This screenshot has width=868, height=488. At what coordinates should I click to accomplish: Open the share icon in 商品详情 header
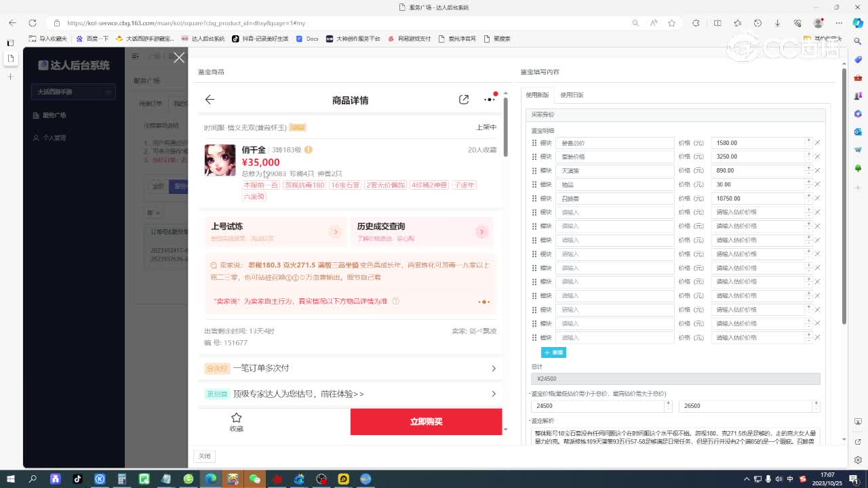(x=464, y=100)
